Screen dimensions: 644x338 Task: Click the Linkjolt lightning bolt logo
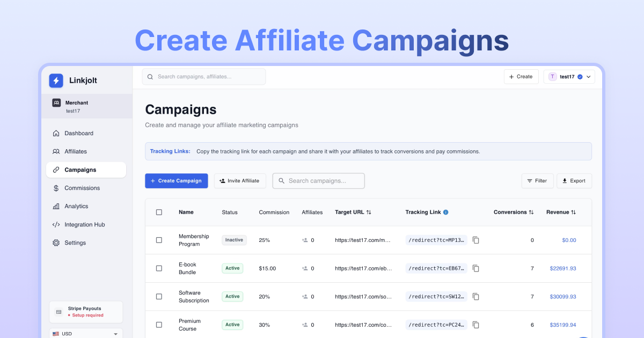pyautogui.click(x=56, y=80)
